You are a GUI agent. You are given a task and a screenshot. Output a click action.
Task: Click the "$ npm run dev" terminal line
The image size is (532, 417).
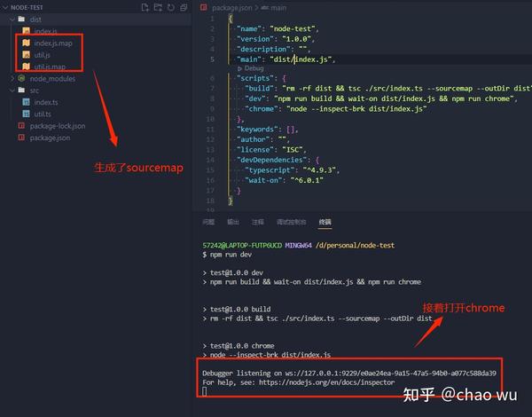coord(227,255)
